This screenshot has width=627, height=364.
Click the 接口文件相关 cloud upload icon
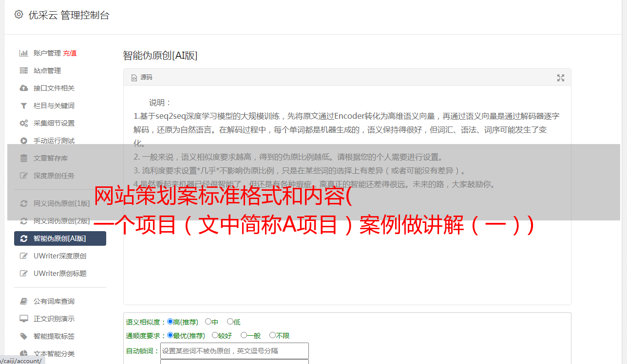(x=23, y=88)
